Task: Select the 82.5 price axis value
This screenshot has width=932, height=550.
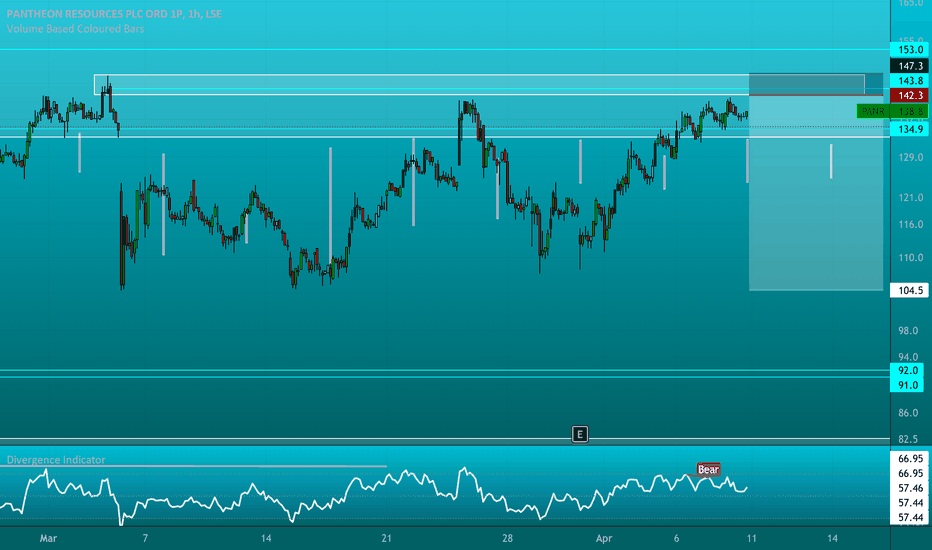Action: [x=908, y=439]
